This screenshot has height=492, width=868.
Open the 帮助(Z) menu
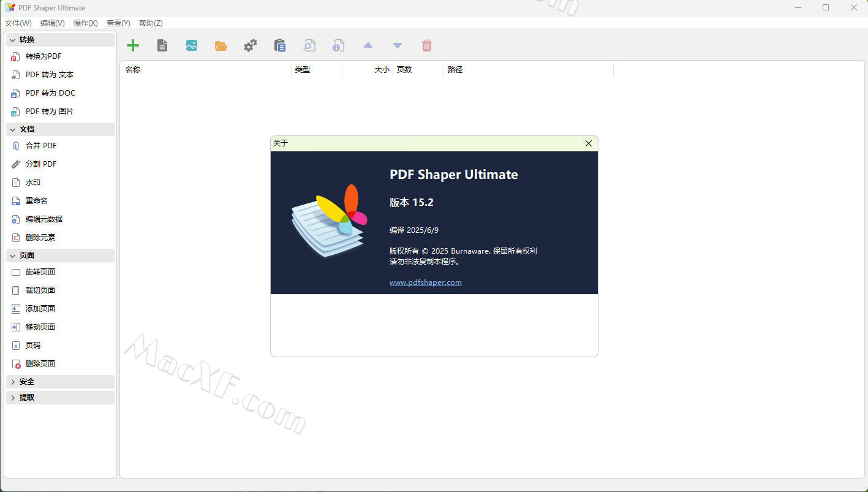[x=151, y=23]
